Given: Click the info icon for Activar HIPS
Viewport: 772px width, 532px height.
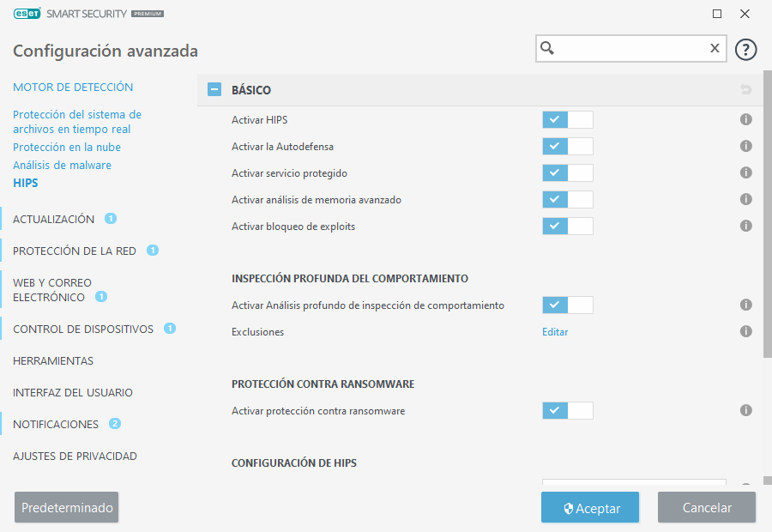Looking at the screenshot, I should tap(746, 120).
